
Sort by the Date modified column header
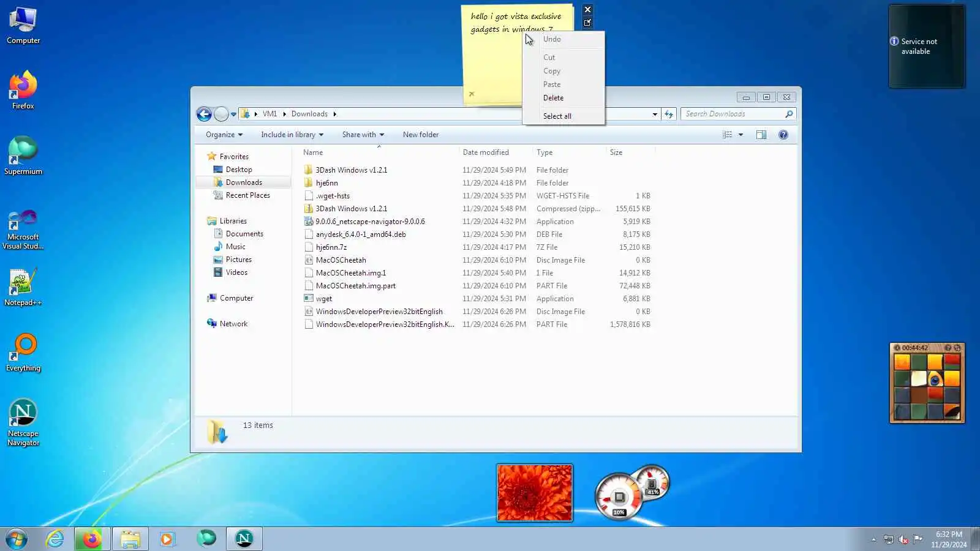coord(496,152)
